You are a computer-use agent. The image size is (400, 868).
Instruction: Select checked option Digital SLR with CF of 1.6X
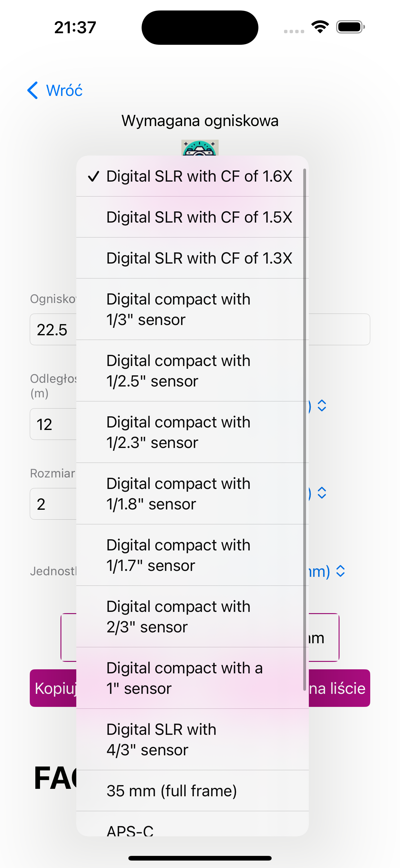click(192, 176)
